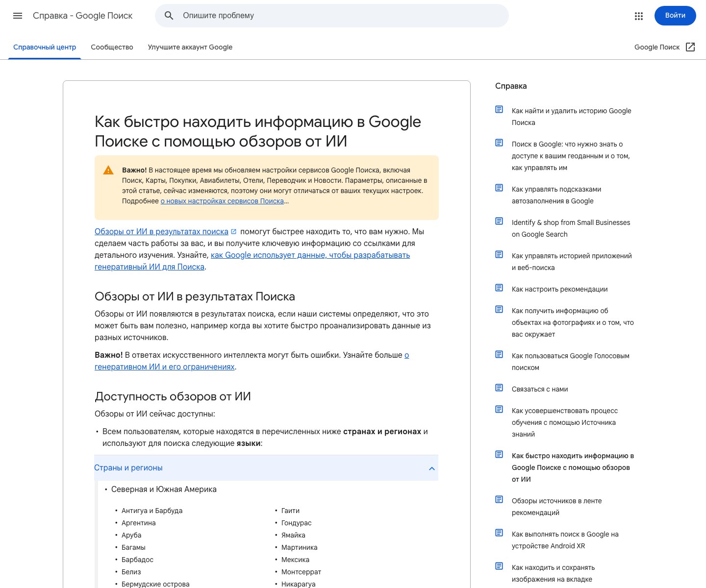Click the Войти sign-in button
Viewport: 706px width, 588px height.
click(x=675, y=16)
